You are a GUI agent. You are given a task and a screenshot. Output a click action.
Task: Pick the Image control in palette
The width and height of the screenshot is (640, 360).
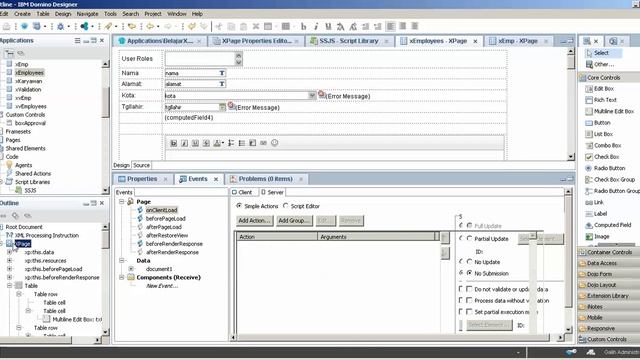(x=601, y=236)
